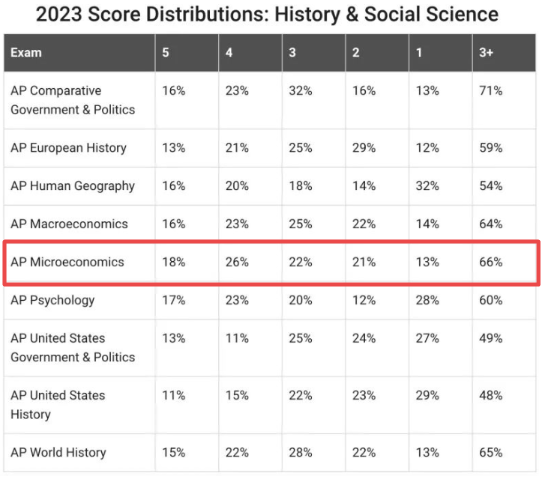Screen dimensions: 541x478
Task: Click the Exam column header
Action: 26,53
